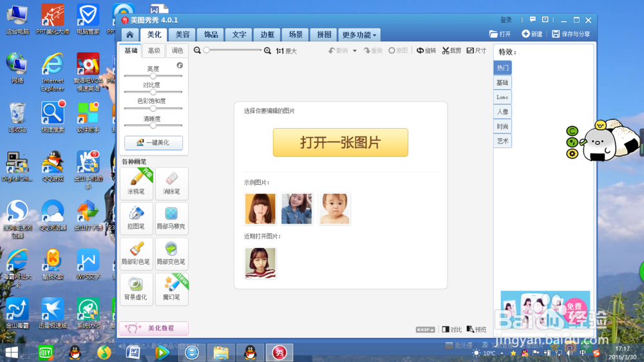Screen dimensions: 644x362
Task: Adjust the 亮度 brightness slider
Action: point(153,76)
